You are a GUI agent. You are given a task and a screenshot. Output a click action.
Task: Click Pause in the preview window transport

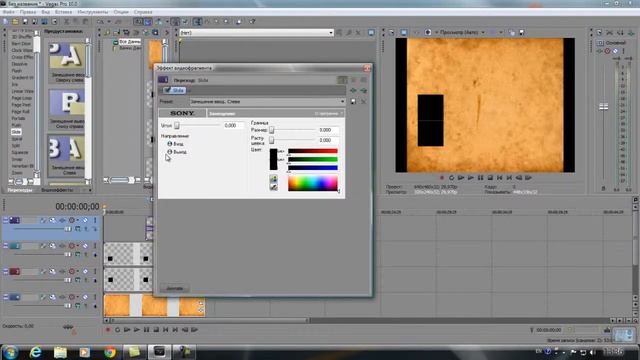(480, 178)
